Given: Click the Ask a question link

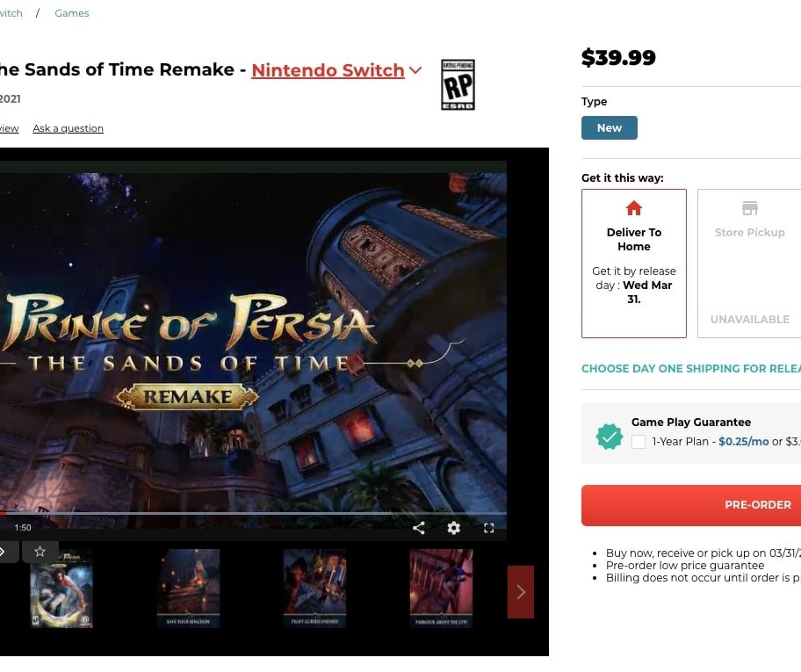Looking at the screenshot, I should pyautogui.click(x=68, y=128).
